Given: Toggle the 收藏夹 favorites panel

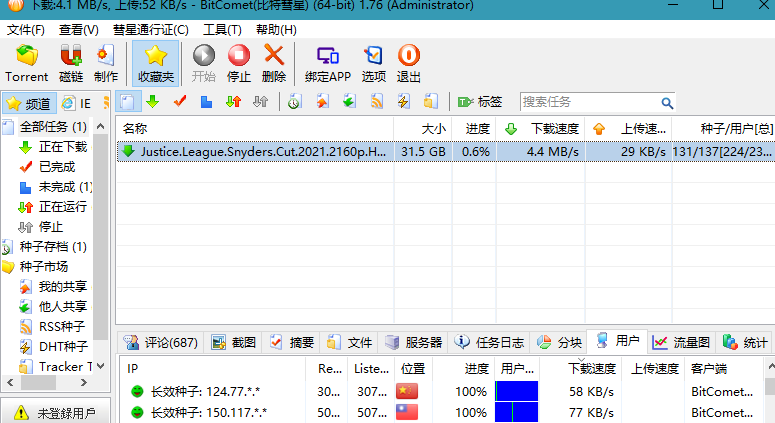Looking at the screenshot, I should click(156, 63).
